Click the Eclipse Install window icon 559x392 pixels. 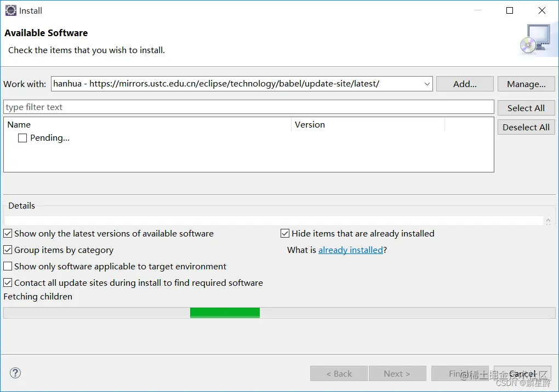point(11,11)
